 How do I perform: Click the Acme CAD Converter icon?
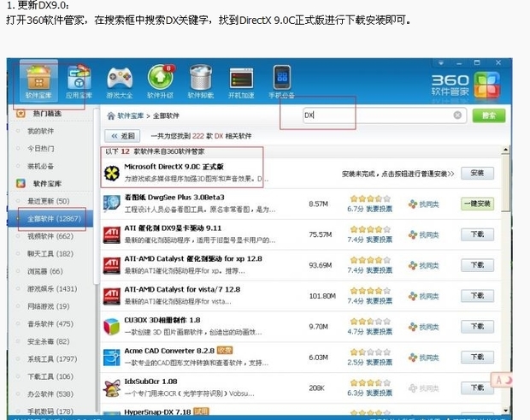(112, 358)
